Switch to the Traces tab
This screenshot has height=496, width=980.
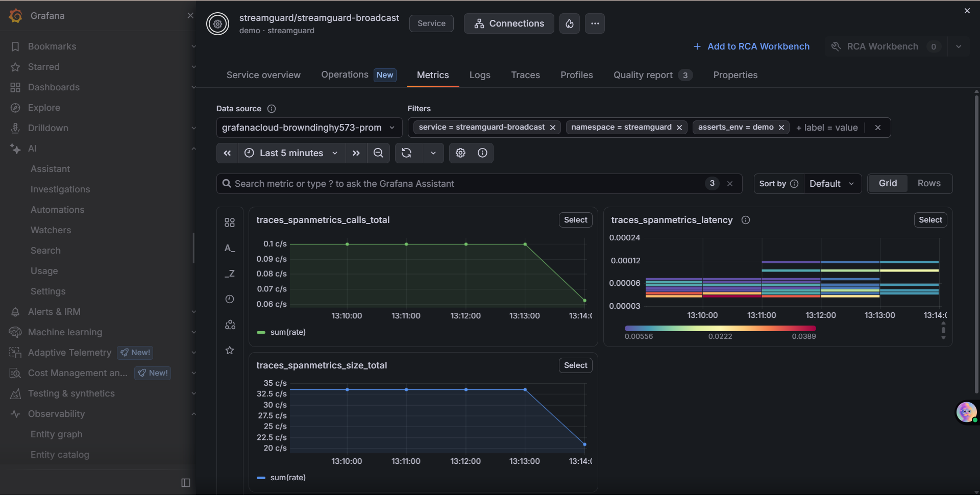click(525, 75)
